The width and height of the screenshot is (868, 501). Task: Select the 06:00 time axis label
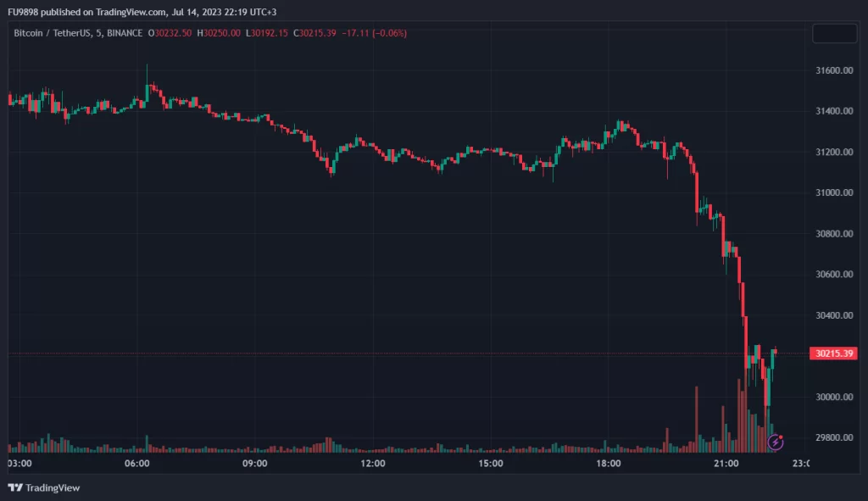(x=137, y=464)
